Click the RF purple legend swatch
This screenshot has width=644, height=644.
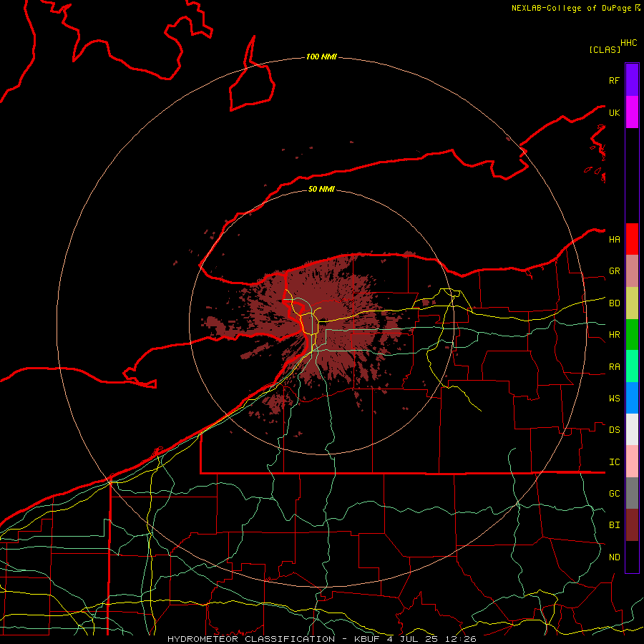(x=632, y=80)
